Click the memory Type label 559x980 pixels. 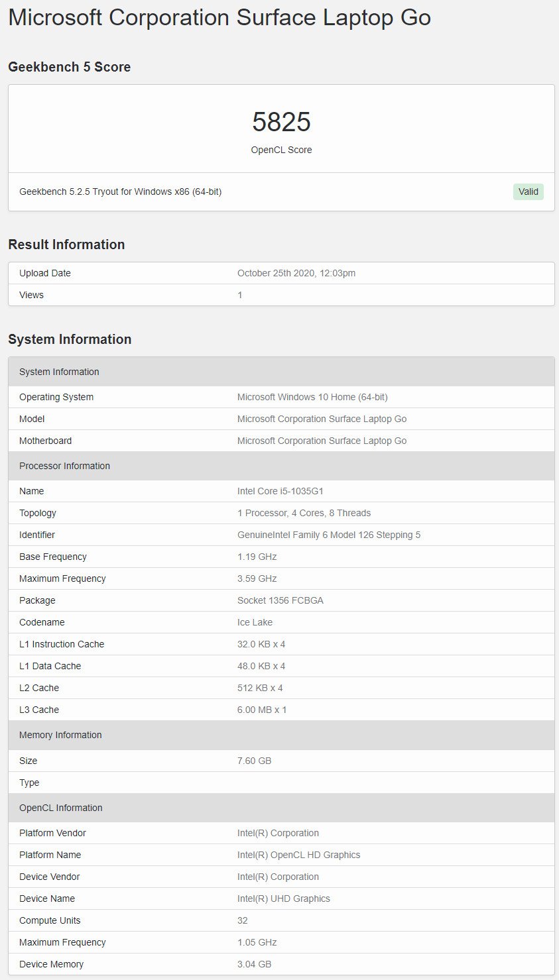[x=29, y=783]
